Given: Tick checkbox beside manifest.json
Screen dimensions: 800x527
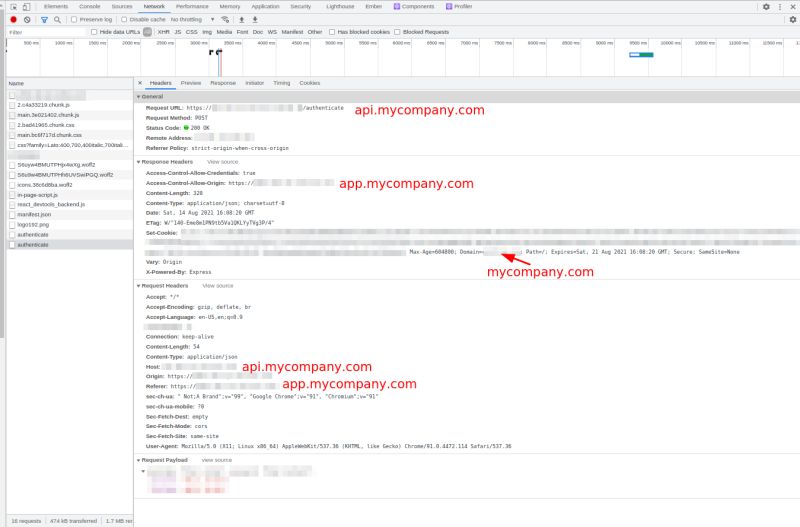Looking at the screenshot, I should tap(12, 214).
